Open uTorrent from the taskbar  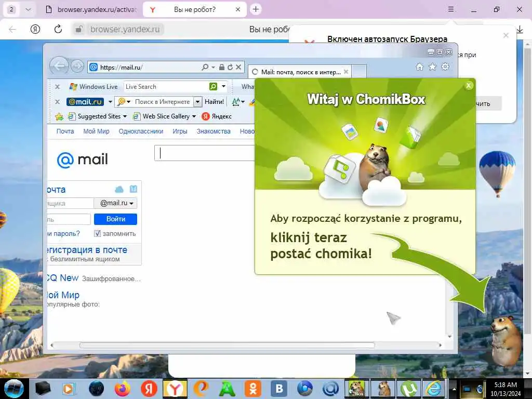(408, 389)
